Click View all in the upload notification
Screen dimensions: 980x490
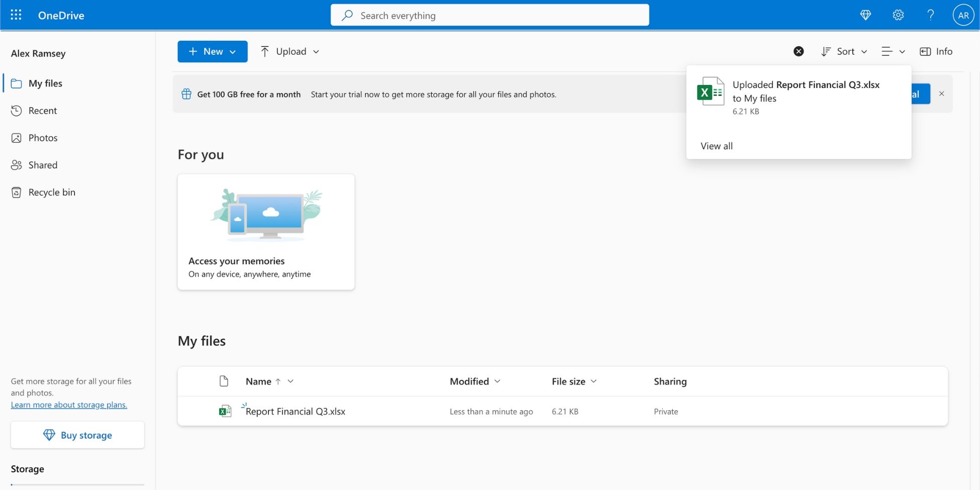pyautogui.click(x=716, y=146)
